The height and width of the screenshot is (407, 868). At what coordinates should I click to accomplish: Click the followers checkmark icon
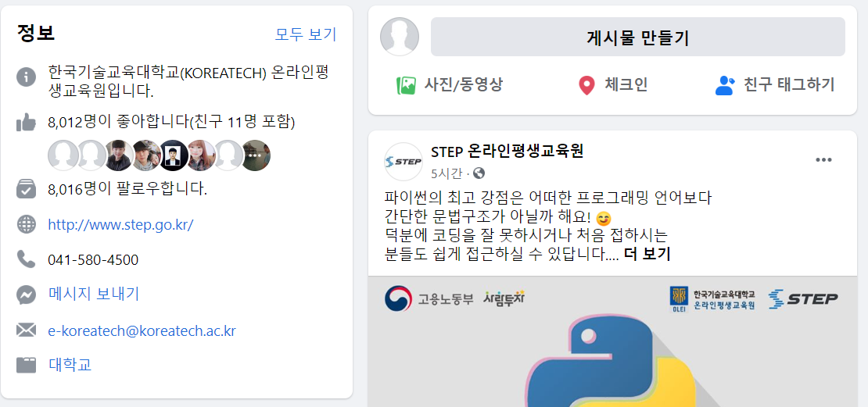(x=26, y=189)
